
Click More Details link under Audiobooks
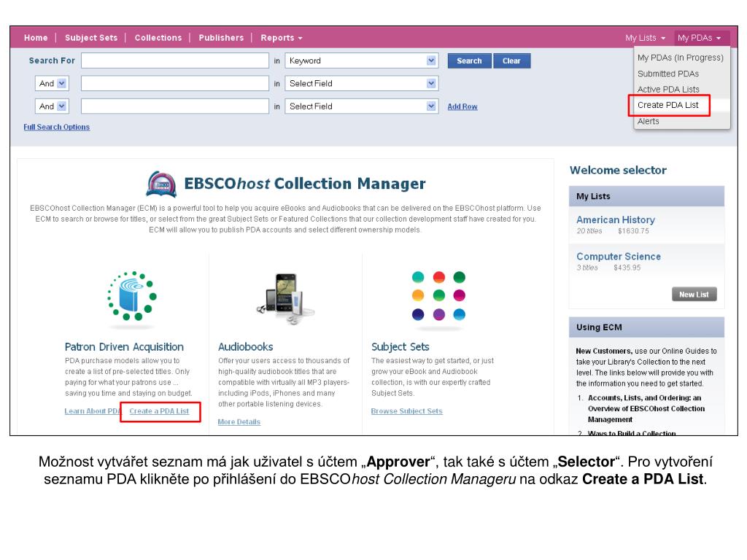click(x=239, y=422)
